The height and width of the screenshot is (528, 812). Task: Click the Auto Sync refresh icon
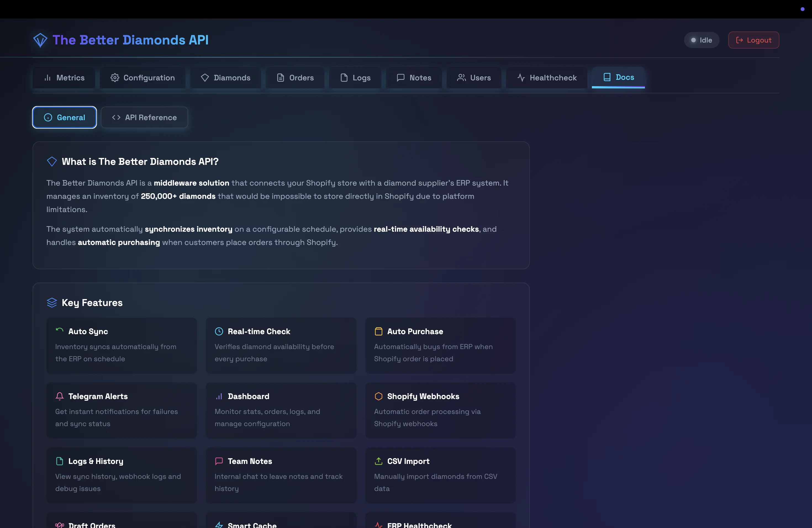(59, 331)
